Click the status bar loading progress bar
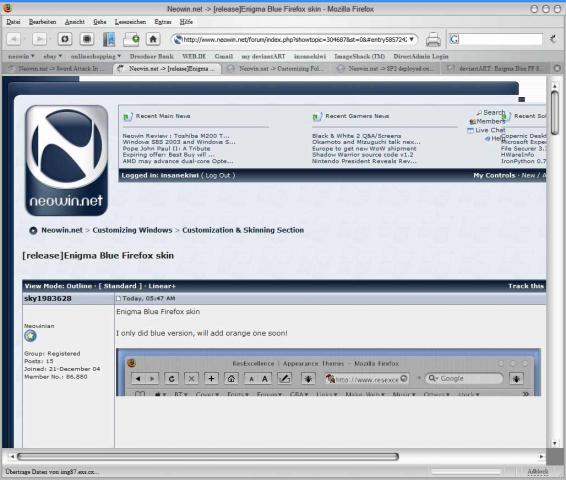This screenshot has height=480, width=566. pos(466,472)
